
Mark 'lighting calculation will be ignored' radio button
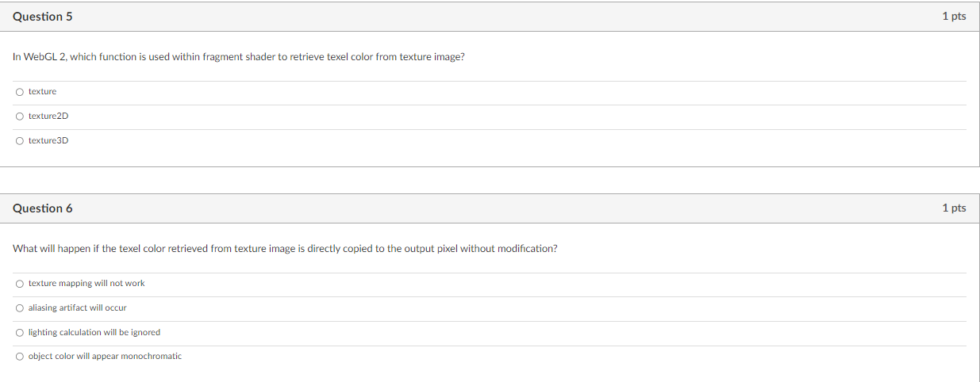tap(19, 333)
